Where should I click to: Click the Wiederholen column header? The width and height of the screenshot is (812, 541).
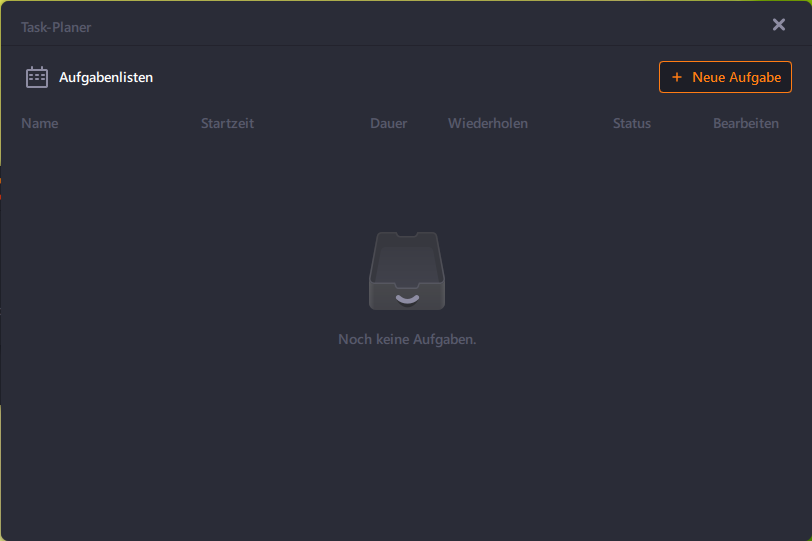(488, 123)
